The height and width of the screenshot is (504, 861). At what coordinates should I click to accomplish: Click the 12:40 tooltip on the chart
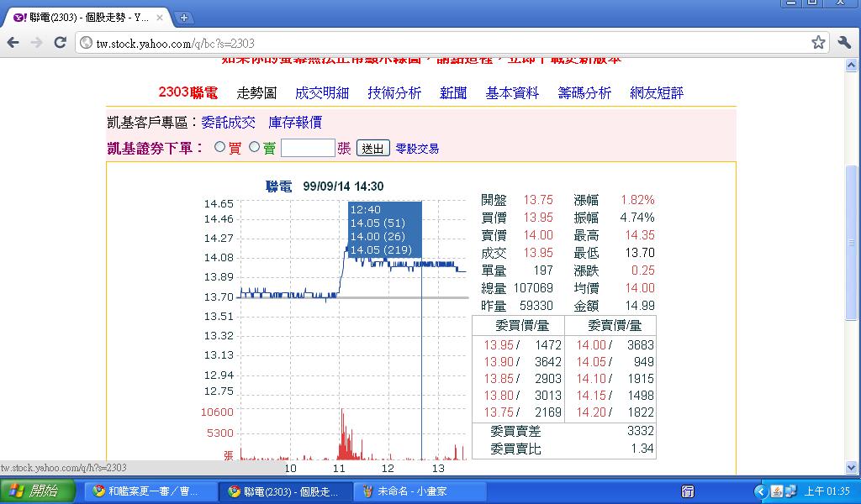pyautogui.click(x=385, y=229)
